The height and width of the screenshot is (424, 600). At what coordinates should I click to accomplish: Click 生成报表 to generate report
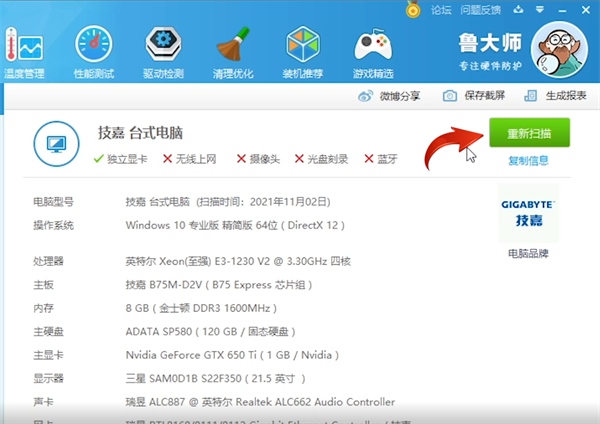click(x=558, y=96)
